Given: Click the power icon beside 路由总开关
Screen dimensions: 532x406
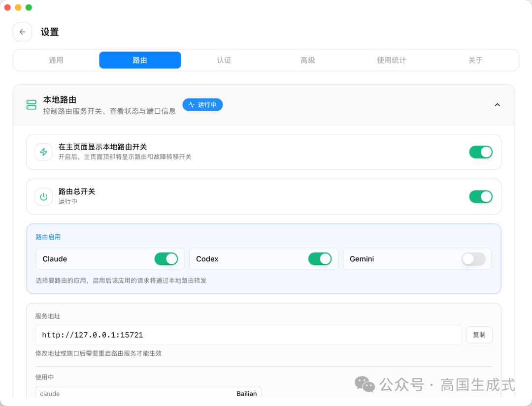Looking at the screenshot, I should click(44, 196).
